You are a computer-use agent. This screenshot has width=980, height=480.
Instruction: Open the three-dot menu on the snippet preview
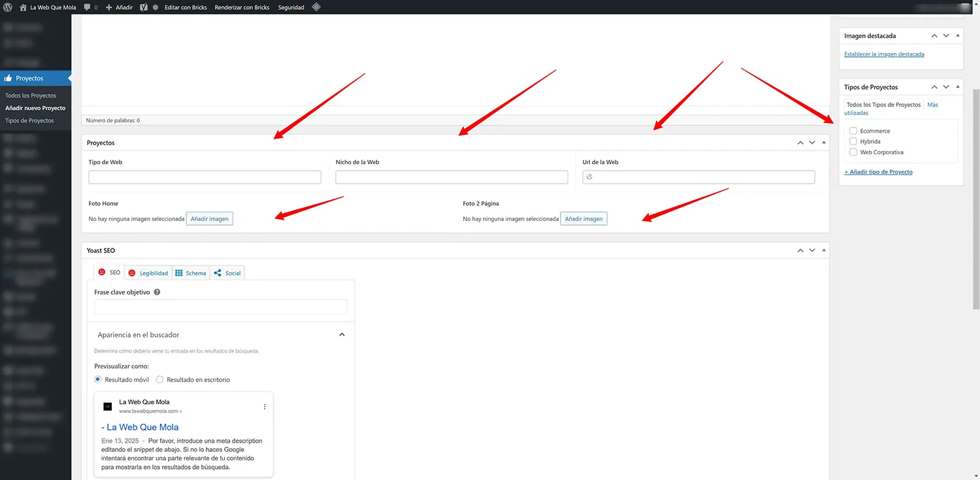click(265, 406)
